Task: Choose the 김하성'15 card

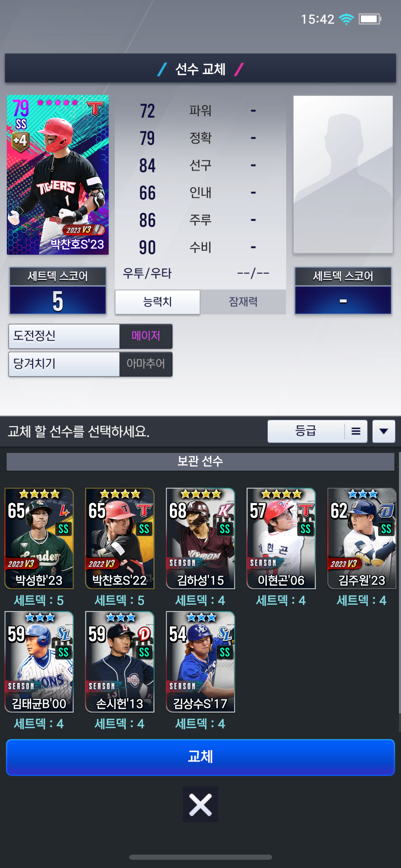Action: pos(200,539)
